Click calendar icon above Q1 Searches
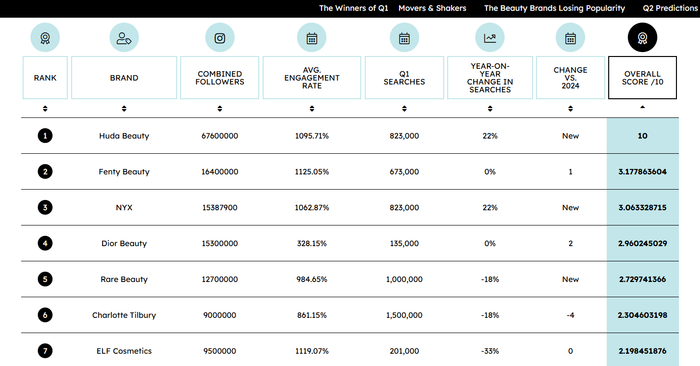 (x=404, y=38)
